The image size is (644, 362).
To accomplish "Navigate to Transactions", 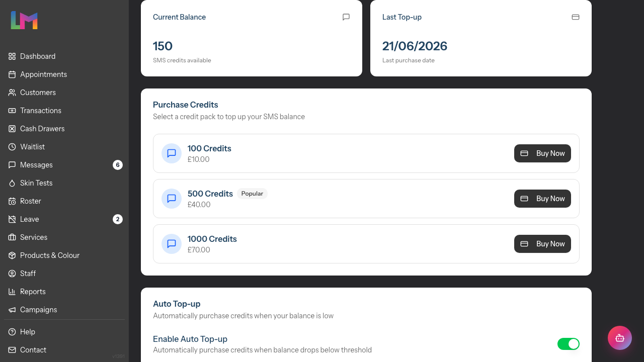I will [64, 111].
